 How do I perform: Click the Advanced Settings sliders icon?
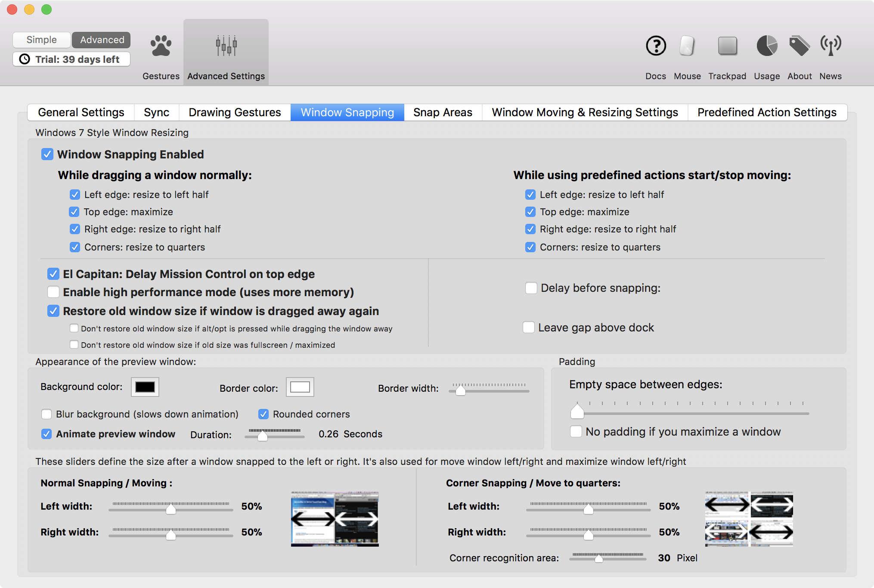(226, 46)
